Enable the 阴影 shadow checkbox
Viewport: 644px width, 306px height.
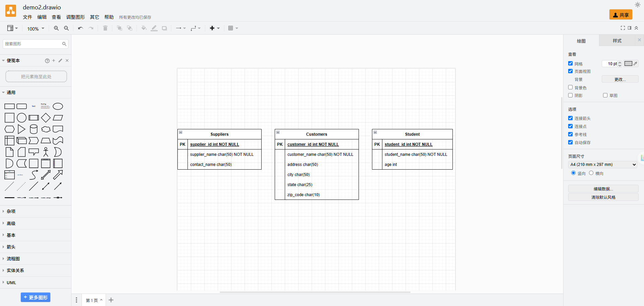click(570, 95)
